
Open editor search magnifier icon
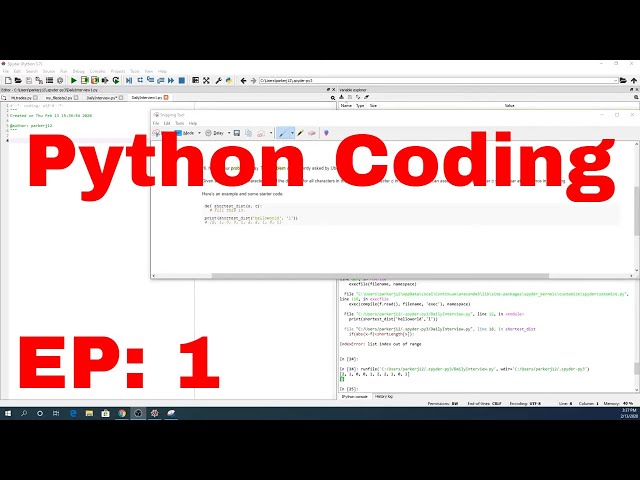pyautogui.click(x=333, y=98)
